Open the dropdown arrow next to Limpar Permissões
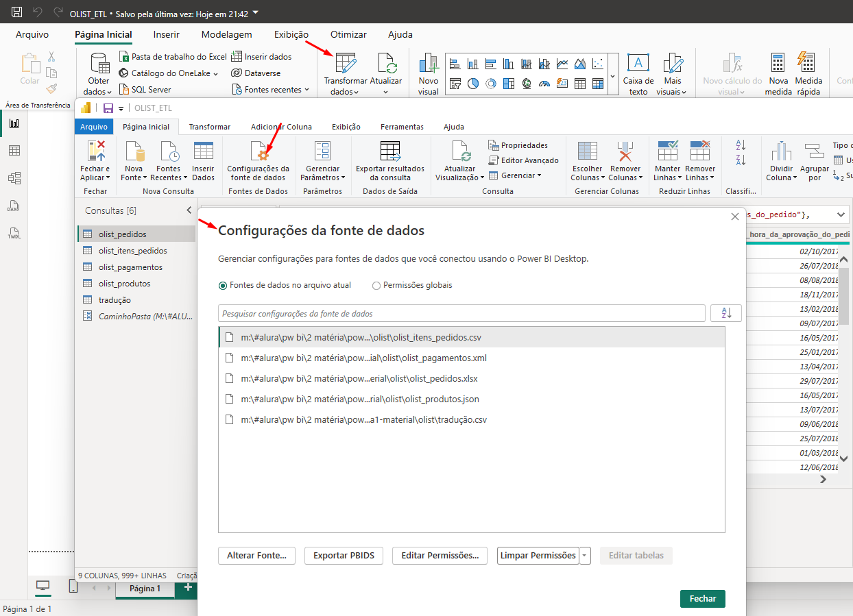 585,556
